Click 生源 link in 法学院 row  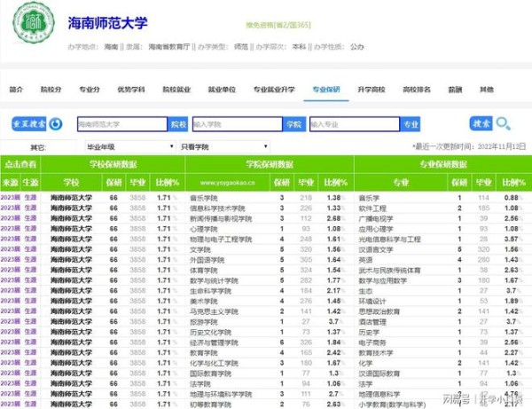point(30,383)
